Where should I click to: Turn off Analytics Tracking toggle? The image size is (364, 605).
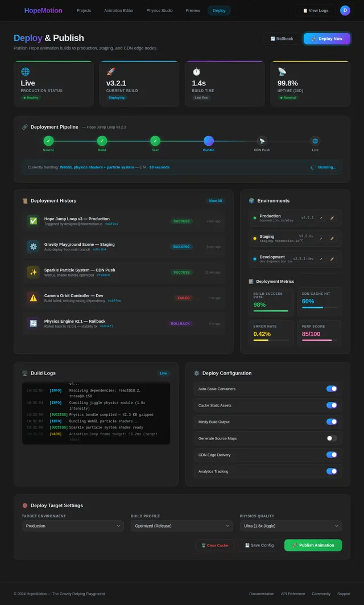[x=332, y=471]
